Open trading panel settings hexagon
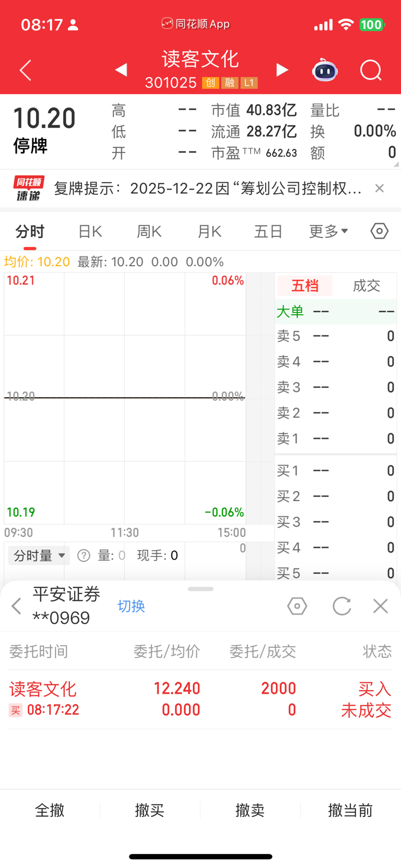 (x=297, y=606)
